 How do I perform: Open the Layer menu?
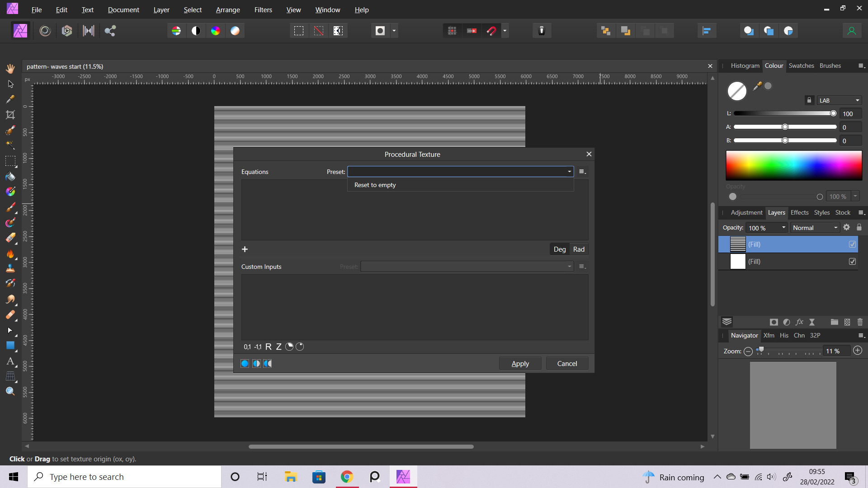pyautogui.click(x=161, y=9)
